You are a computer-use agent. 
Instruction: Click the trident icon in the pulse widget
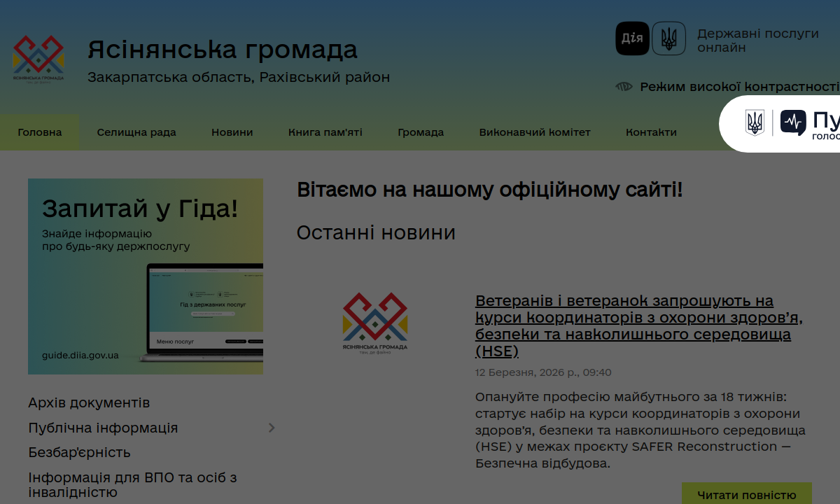pos(755,122)
